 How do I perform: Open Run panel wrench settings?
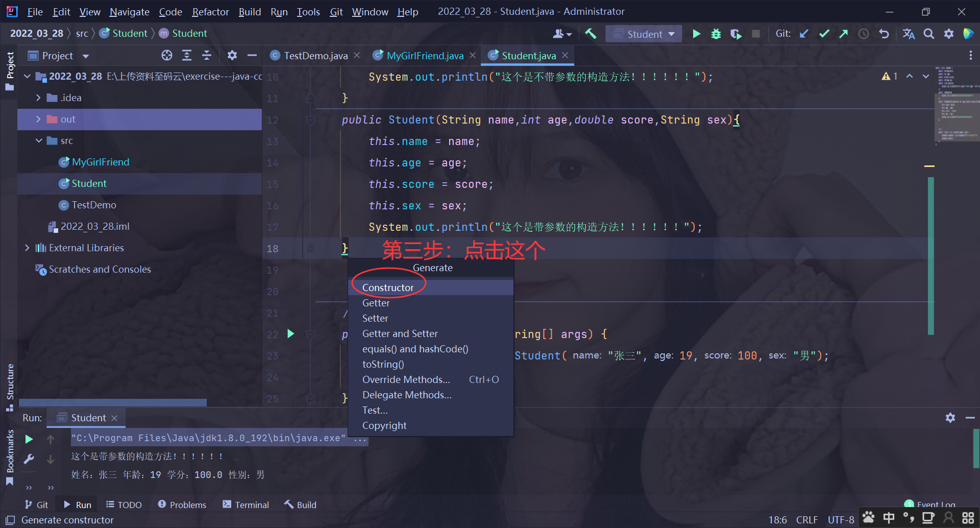29,459
